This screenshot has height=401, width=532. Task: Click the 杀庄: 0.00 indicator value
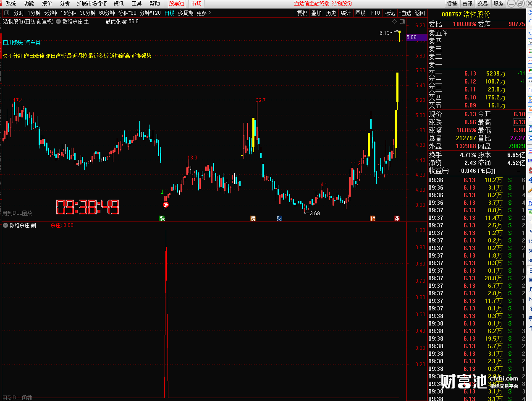62,225
